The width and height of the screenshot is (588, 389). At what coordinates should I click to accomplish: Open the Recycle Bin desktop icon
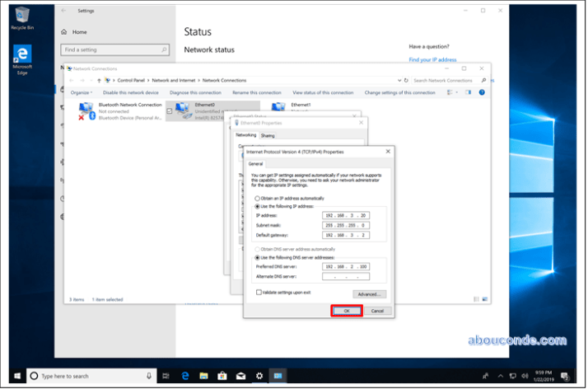pyautogui.click(x=21, y=16)
